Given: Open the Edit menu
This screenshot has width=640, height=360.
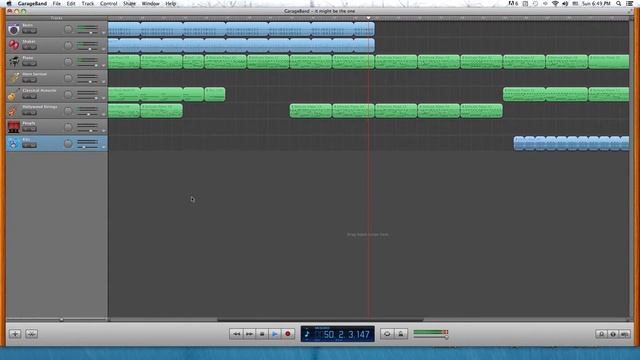Looking at the screenshot, I should 71,4.
